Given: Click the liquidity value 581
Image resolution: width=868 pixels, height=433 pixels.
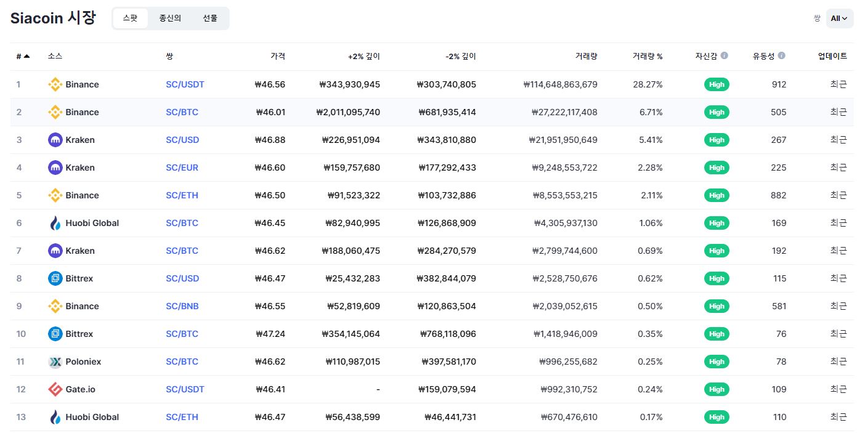Looking at the screenshot, I should click(779, 306).
